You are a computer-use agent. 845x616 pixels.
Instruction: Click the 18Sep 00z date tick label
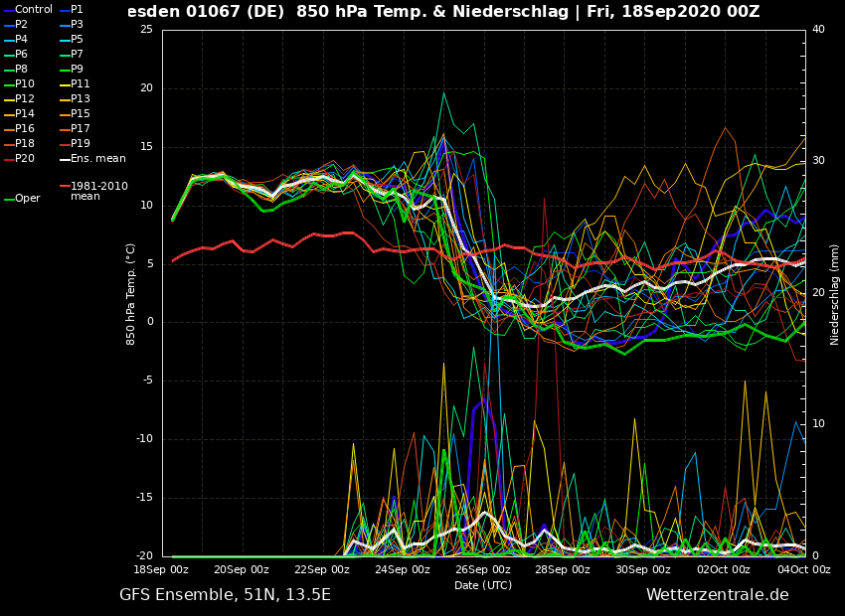pos(161,569)
